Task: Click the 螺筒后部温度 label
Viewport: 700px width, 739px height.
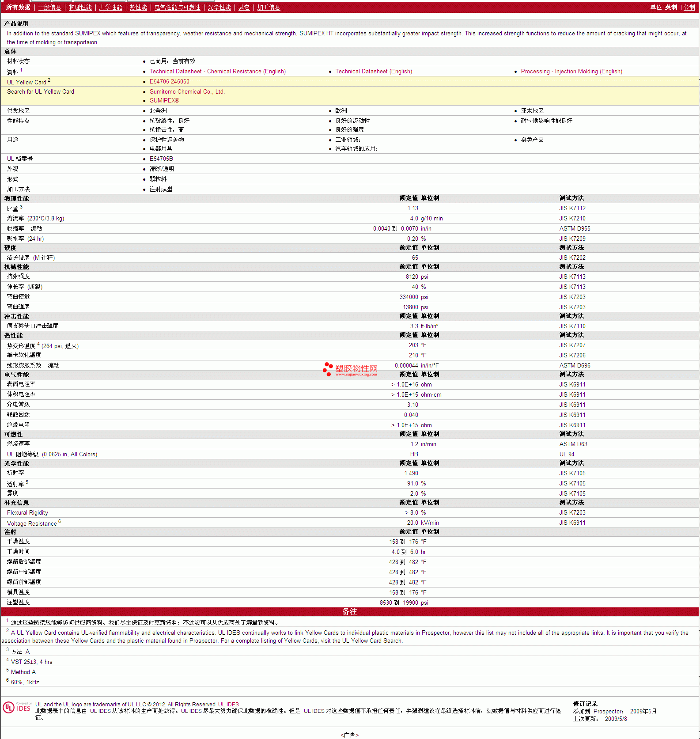Action: click(24, 561)
